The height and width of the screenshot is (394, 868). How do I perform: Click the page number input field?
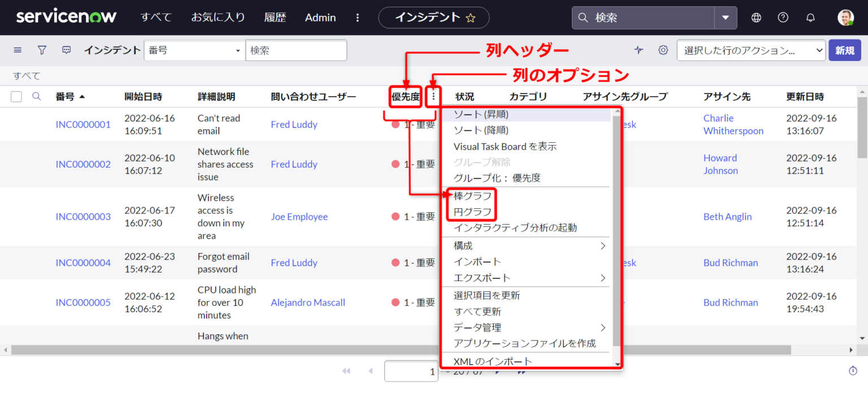(x=411, y=371)
